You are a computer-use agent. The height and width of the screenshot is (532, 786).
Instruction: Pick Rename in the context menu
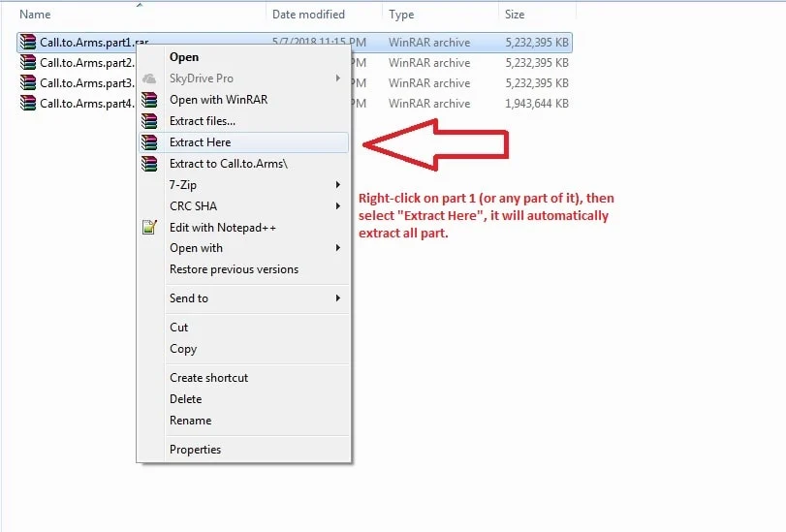click(190, 421)
